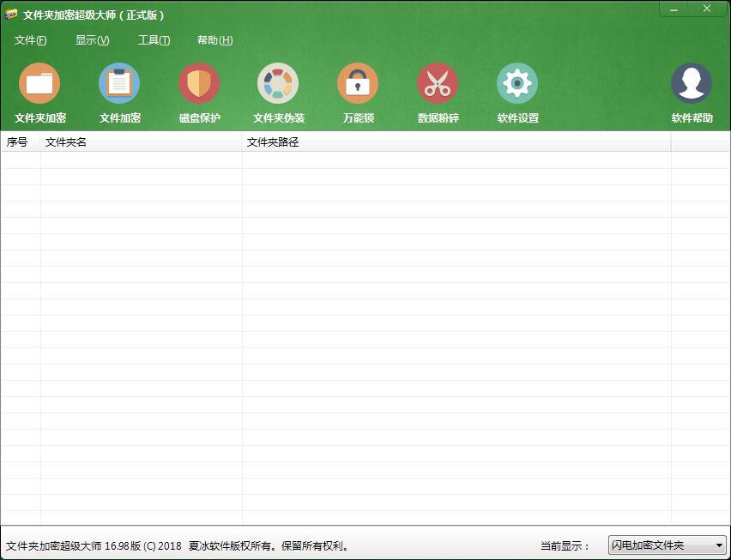Click 软件帮助 (Software Help) icon
The width and height of the screenshot is (731, 560).
pos(691,90)
